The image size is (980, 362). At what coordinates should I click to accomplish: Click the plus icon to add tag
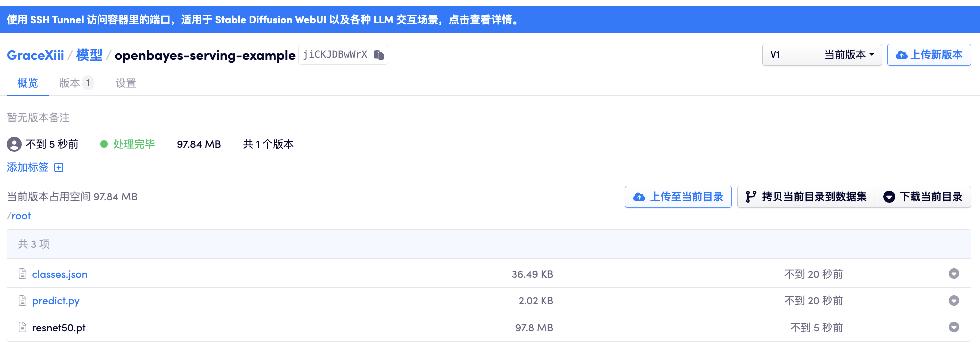59,167
